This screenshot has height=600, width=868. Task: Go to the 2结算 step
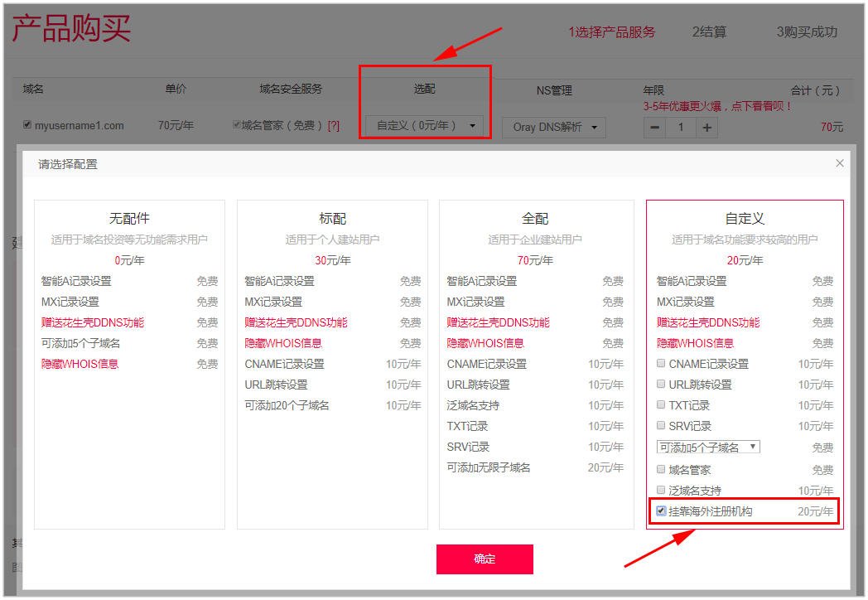[x=709, y=32]
